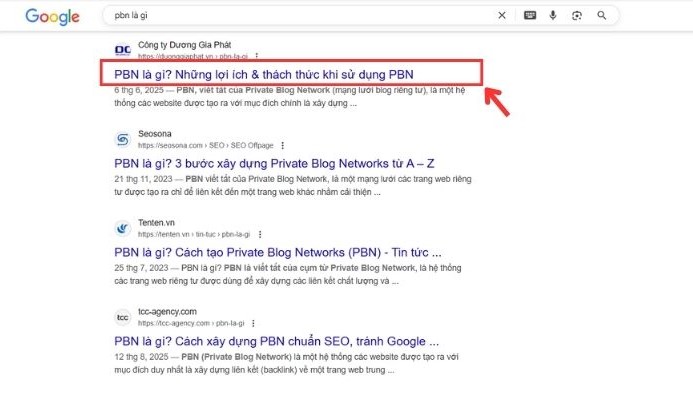Screen dimensions: 693x405
Task: Click the 'Seosona' site name
Action: [155, 134]
